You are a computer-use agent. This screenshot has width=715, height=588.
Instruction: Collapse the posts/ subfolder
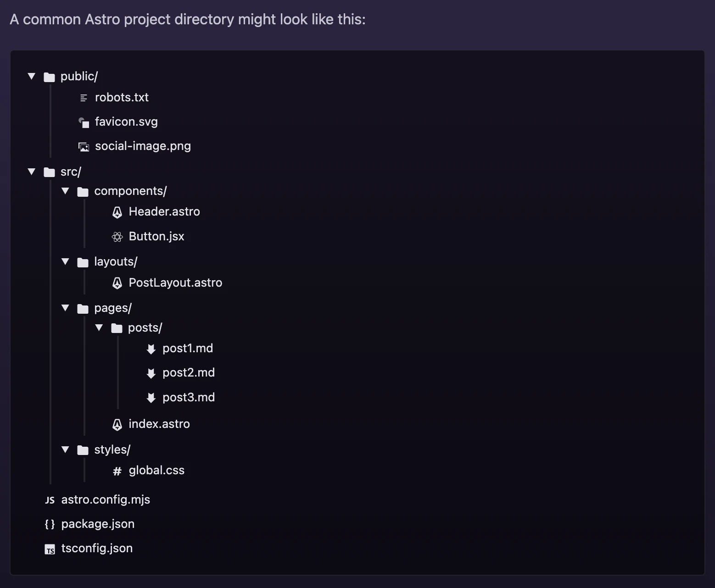click(99, 327)
